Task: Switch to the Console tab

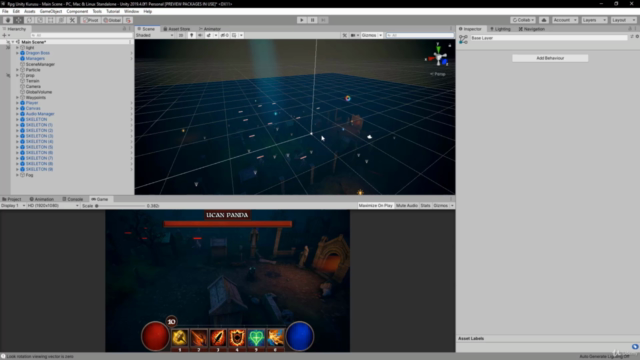Action: [73, 199]
